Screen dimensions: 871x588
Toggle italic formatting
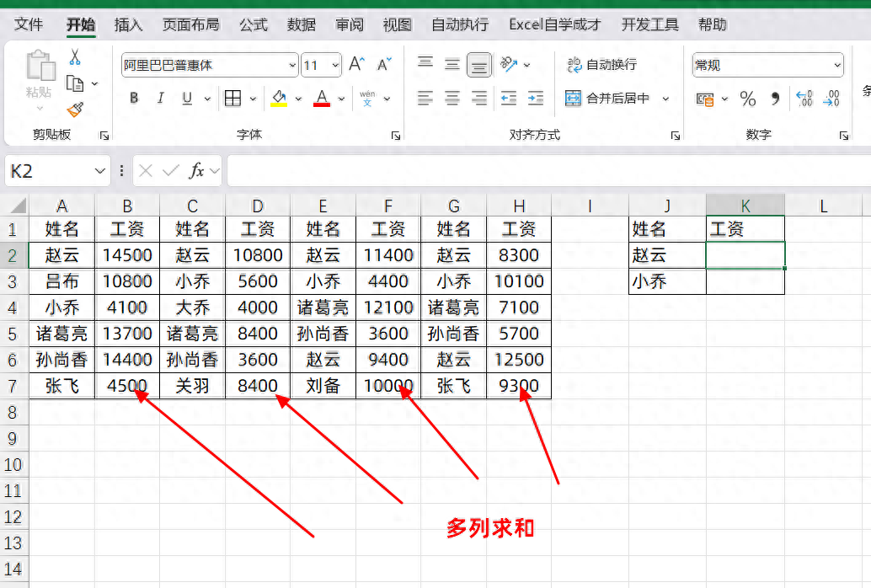161,99
